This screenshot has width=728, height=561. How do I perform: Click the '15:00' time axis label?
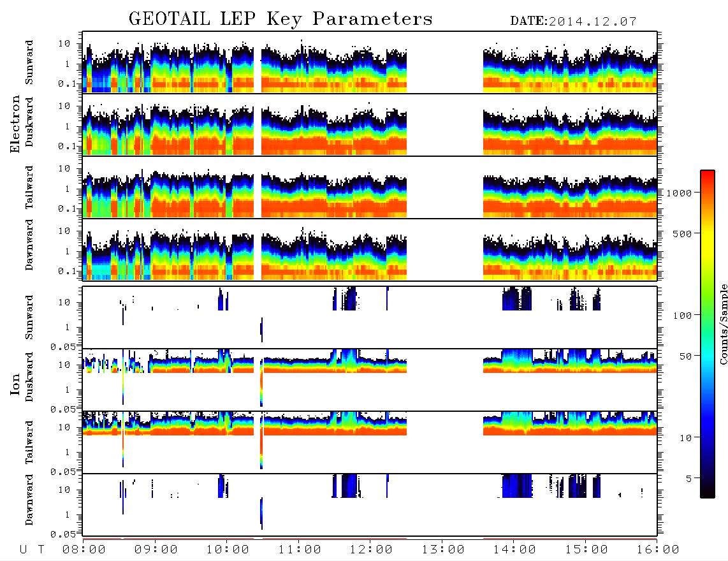coord(586,550)
